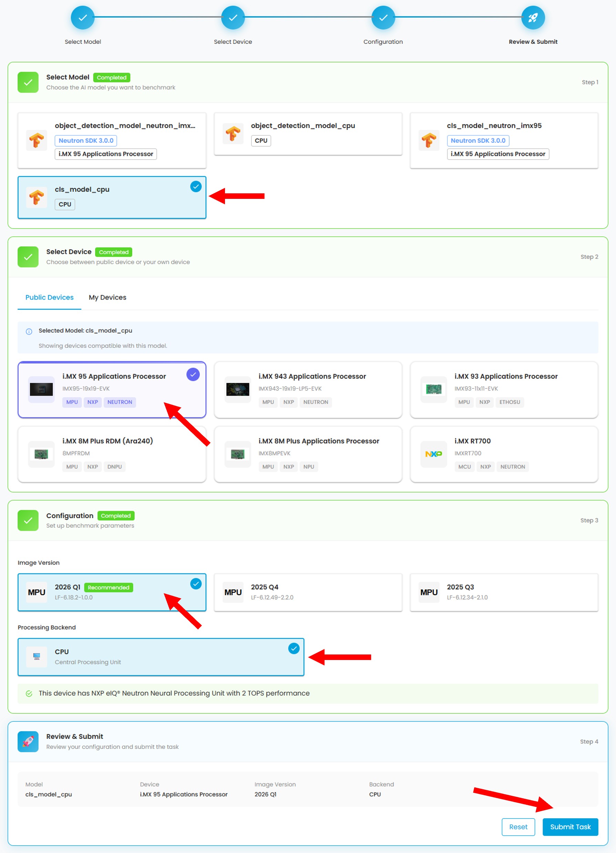Click TensorFlow icon on cls_model_neutron_imx95 card
This screenshot has height=853, width=616.
pyautogui.click(x=429, y=140)
